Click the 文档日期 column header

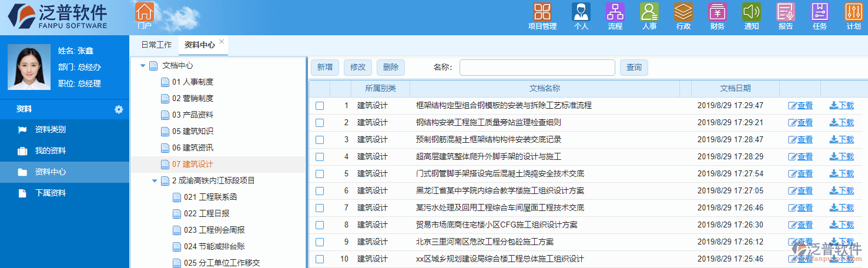pos(735,89)
